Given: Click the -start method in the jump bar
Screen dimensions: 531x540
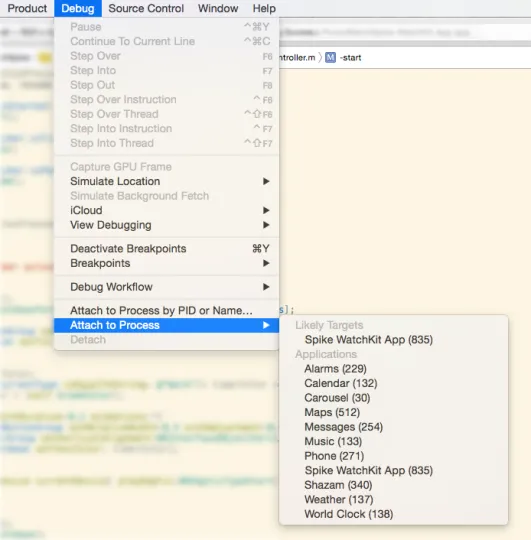Looking at the screenshot, I should [x=351, y=58].
